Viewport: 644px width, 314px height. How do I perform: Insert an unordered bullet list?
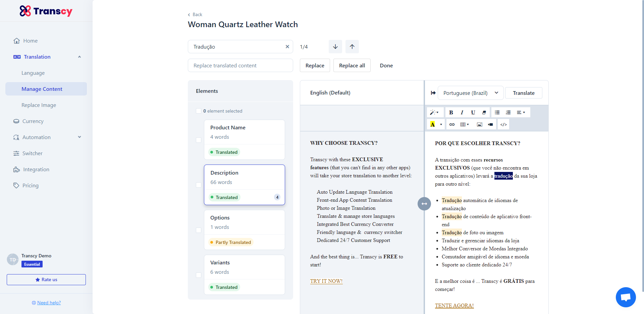click(x=497, y=112)
